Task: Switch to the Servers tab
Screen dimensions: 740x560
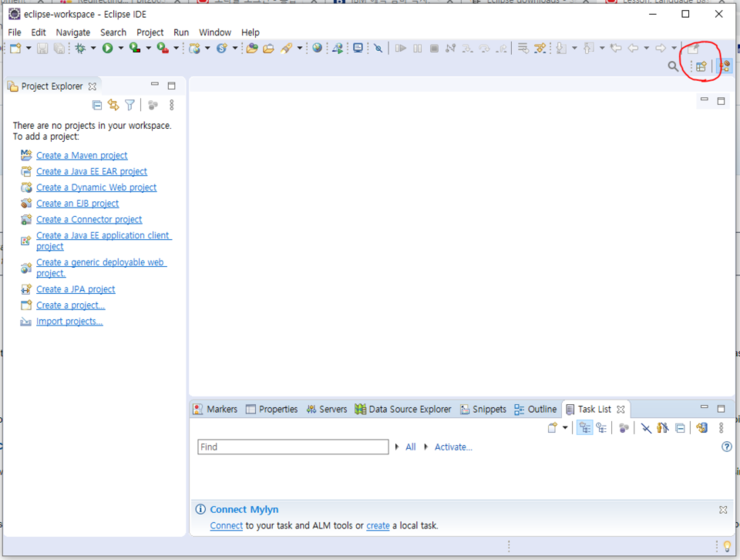Action: pyautogui.click(x=327, y=409)
